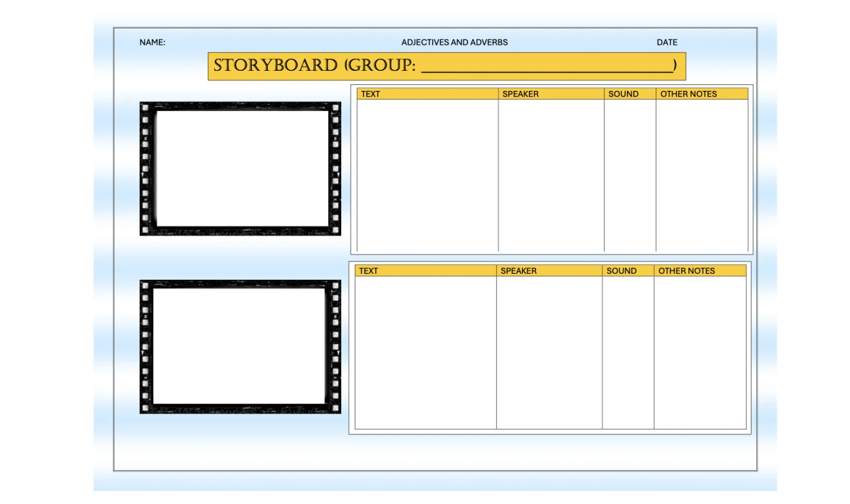This screenshot has height=504, width=850.
Task: Select the SOUND header in top table
Action: coord(623,94)
